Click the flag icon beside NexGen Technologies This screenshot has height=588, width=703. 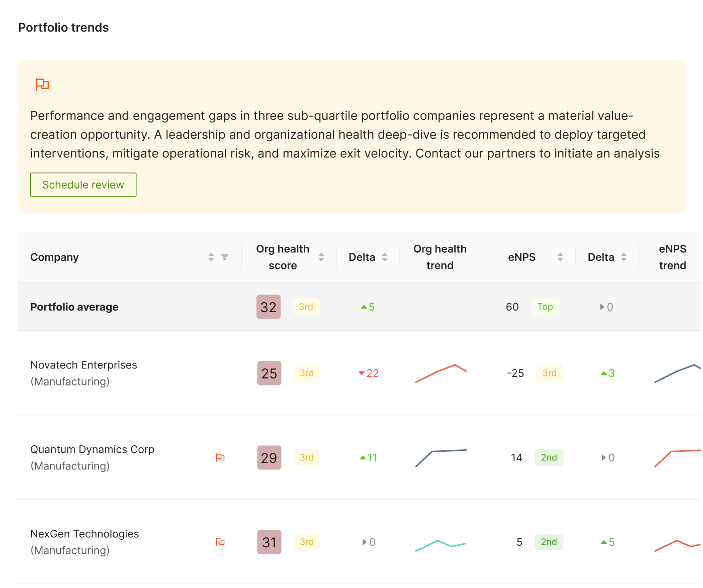pos(220,542)
